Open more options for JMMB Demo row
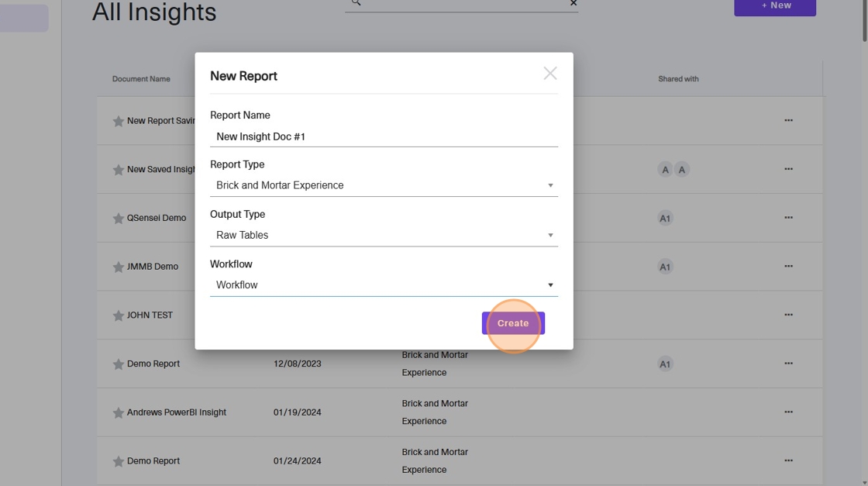Screen dimensions: 868x486 (788, 266)
